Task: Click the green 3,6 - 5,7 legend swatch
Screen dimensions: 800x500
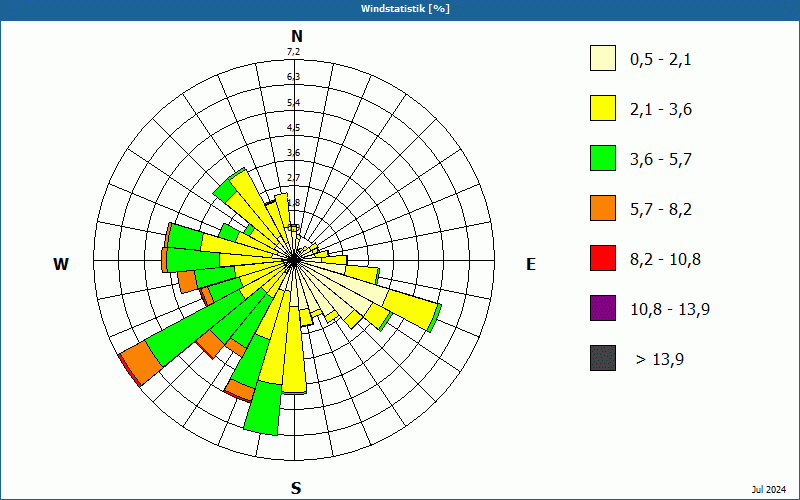Action: coord(603,158)
